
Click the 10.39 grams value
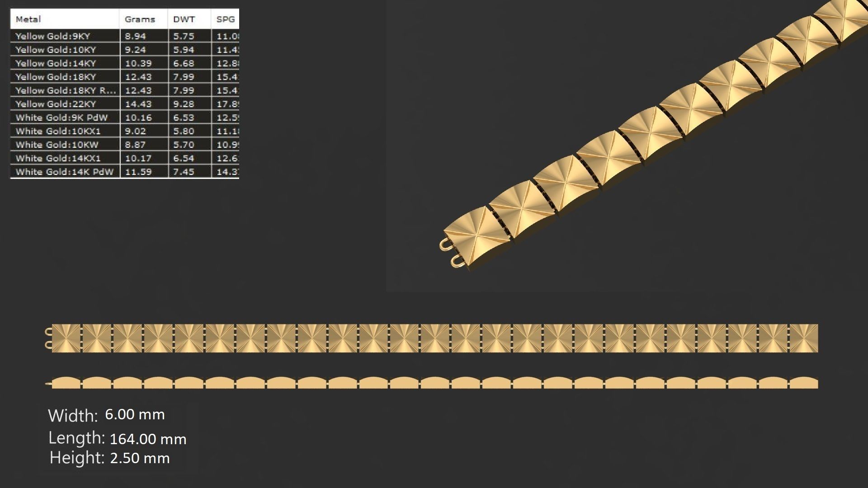coord(138,63)
